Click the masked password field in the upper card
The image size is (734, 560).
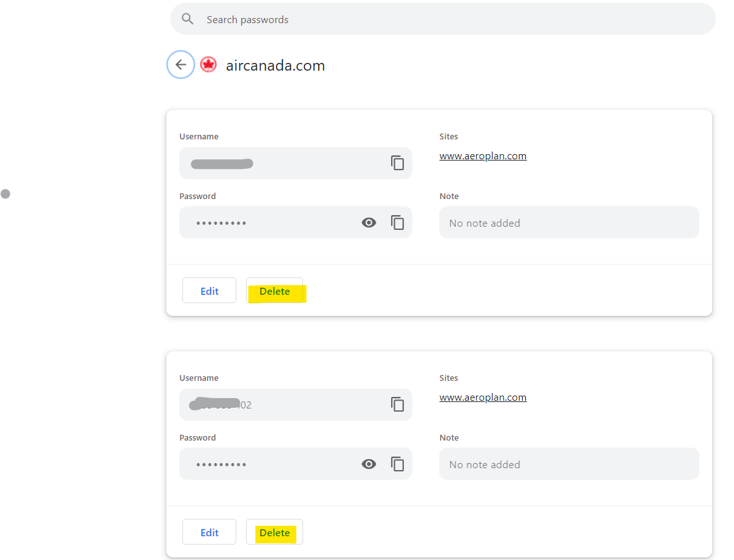(x=295, y=222)
